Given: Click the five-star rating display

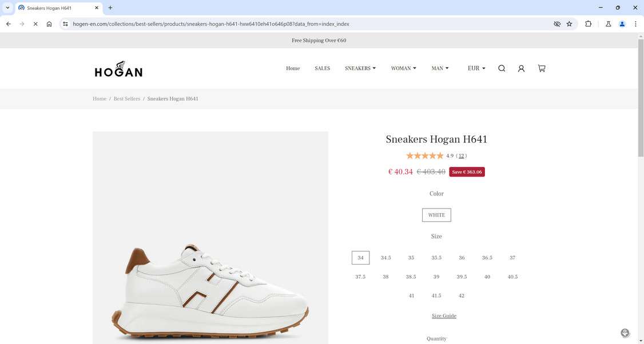Looking at the screenshot, I should click(425, 156).
